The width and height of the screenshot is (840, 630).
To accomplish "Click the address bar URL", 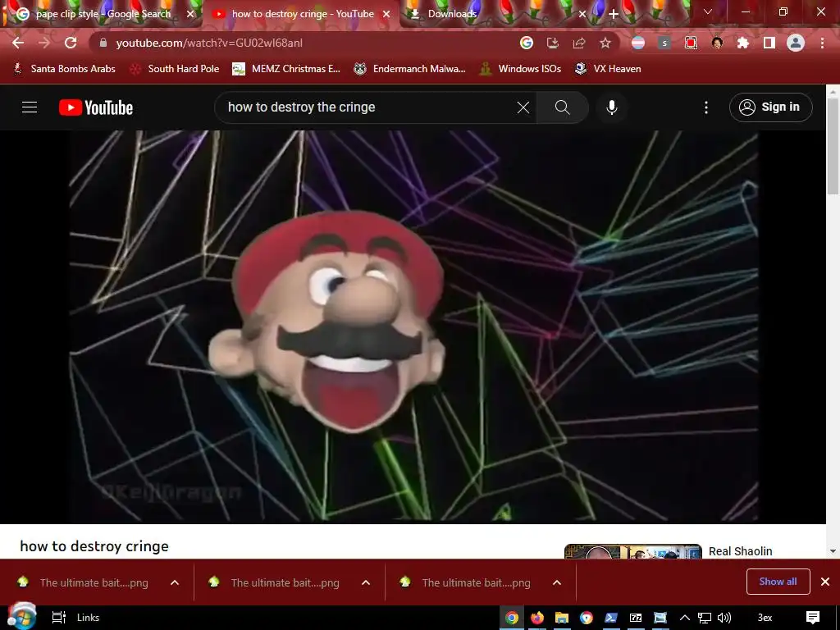I will point(209,43).
